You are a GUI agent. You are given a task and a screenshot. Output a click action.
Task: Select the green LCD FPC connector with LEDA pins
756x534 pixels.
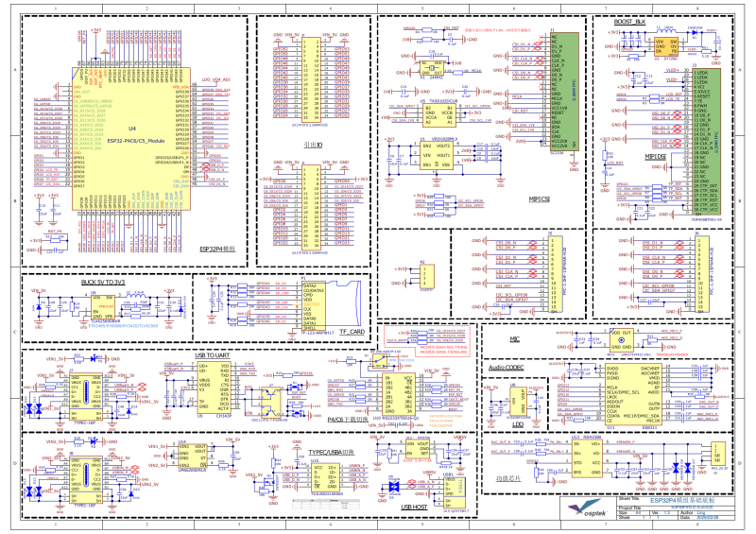(x=706, y=143)
